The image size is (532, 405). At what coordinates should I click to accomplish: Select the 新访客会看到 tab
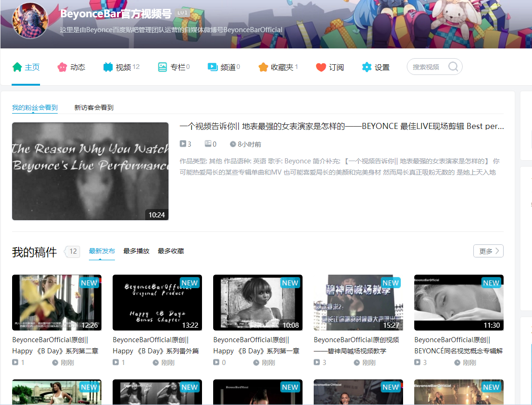(x=94, y=108)
